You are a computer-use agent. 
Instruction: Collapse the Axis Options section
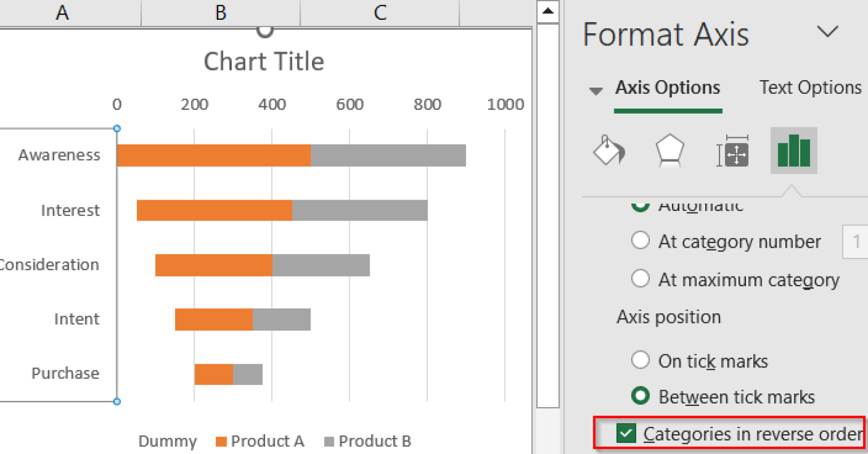597,89
